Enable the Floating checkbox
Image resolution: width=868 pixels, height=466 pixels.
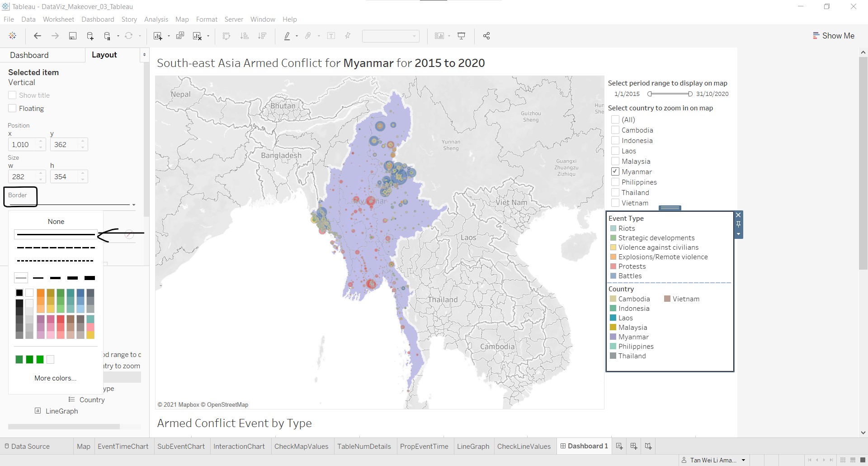[12, 109]
